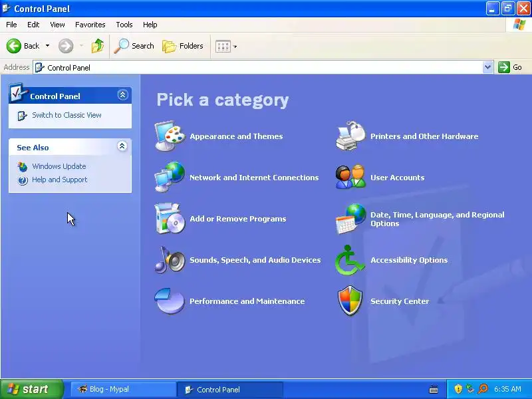Click the Date, Time, Language calendar globe icon
Viewport: 532px width, 399px height.
tap(351, 219)
